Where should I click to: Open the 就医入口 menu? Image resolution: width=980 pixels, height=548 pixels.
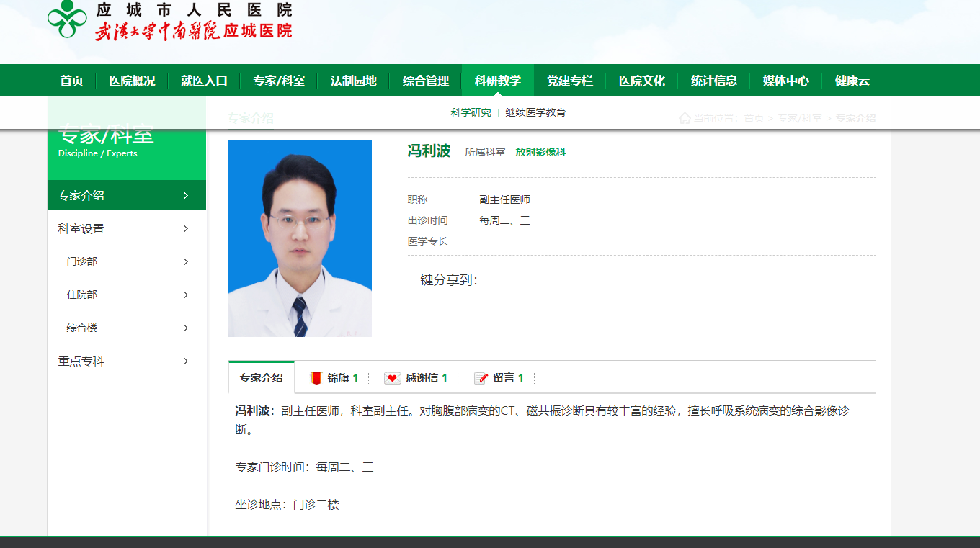click(x=204, y=81)
